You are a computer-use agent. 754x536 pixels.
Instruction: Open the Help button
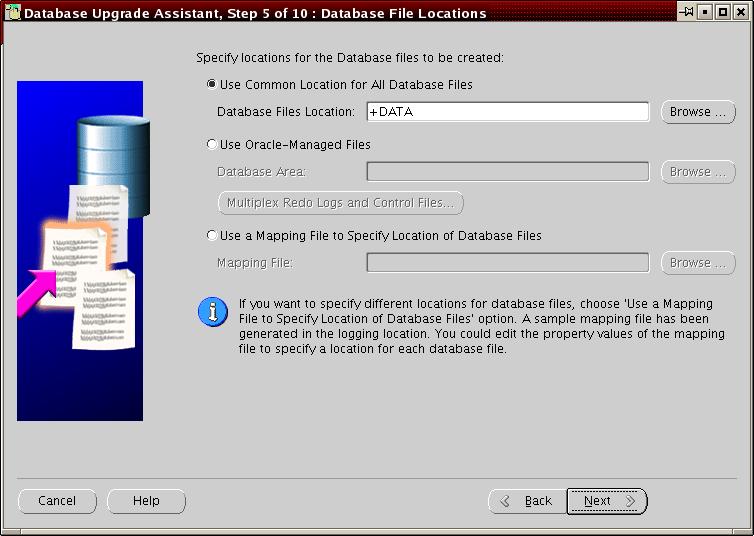146,501
